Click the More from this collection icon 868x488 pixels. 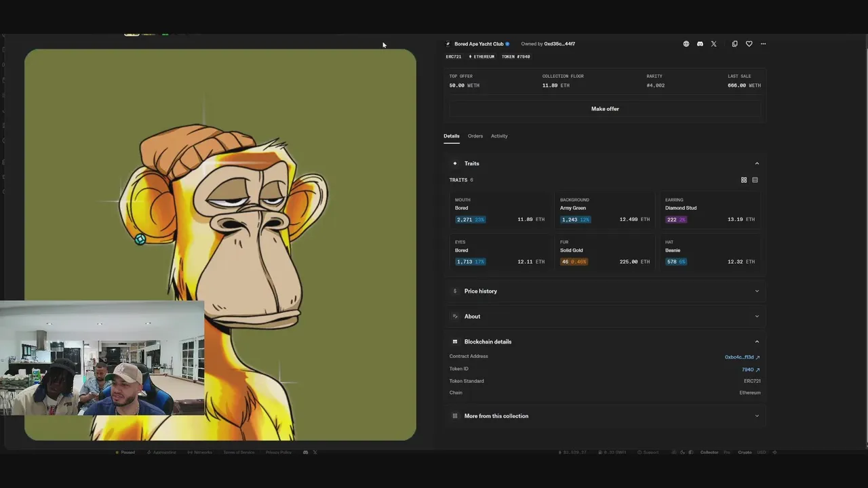click(455, 416)
